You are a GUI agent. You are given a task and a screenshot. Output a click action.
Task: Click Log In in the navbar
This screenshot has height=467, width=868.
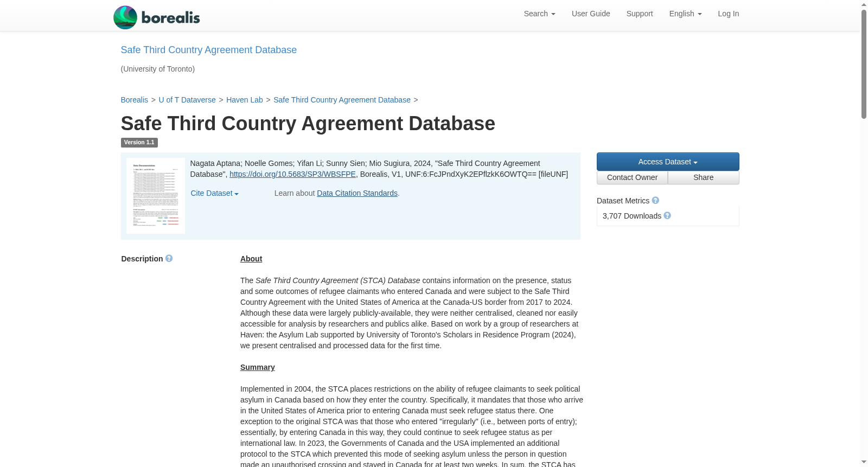click(x=728, y=14)
